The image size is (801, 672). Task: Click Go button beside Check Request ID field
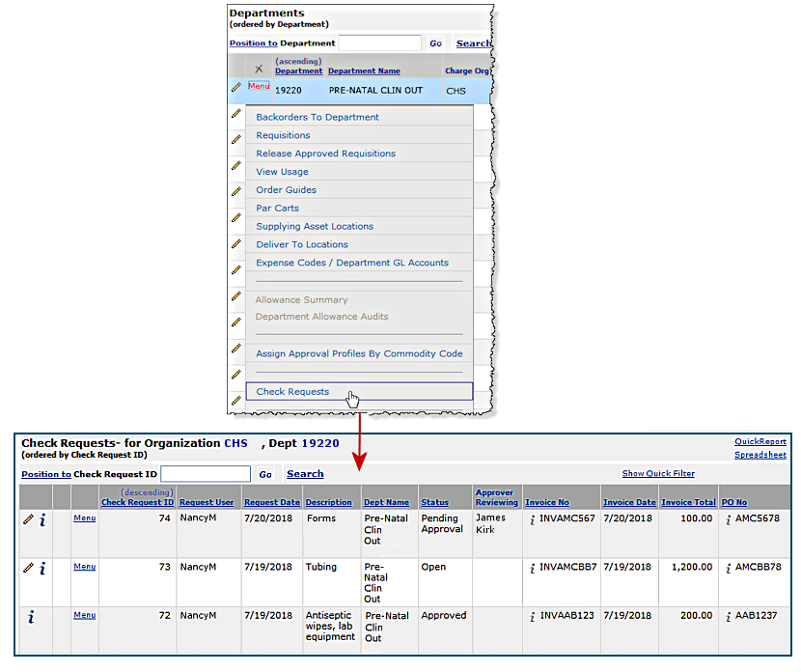(265, 474)
